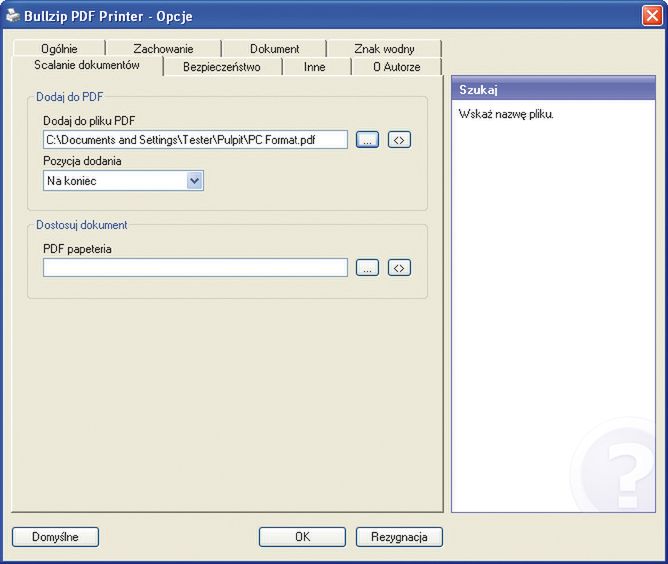The image size is (668, 564).
Task: Click the PDF papeteria input field
Action: (195, 268)
